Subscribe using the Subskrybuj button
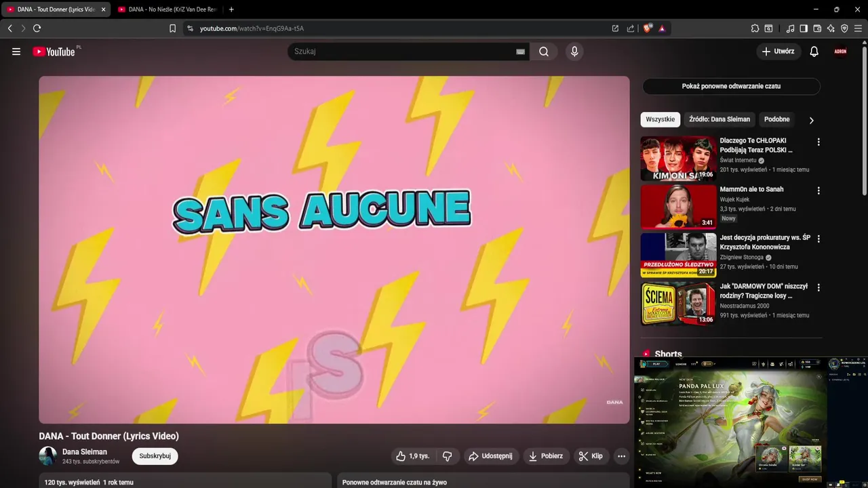 [x=155, y=456]
